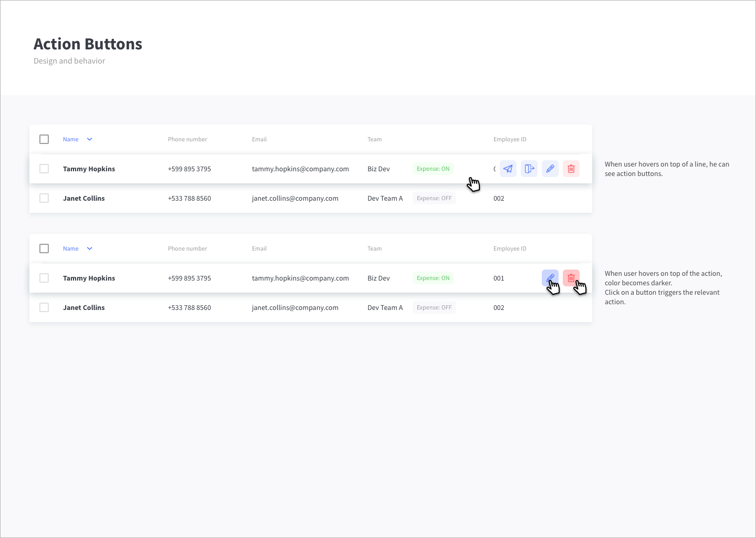Image resolution: width=756 pixels, height=538 pixels.
Task: Edit Tammy Hopkins using lower table pencil icon
Action: pyautogui.click(x=550, y=278)
